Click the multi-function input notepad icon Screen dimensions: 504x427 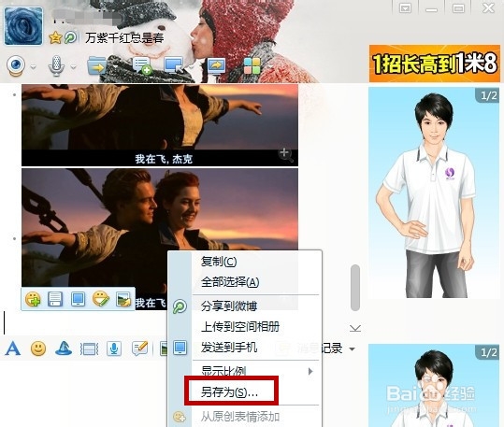pos(140,349)
